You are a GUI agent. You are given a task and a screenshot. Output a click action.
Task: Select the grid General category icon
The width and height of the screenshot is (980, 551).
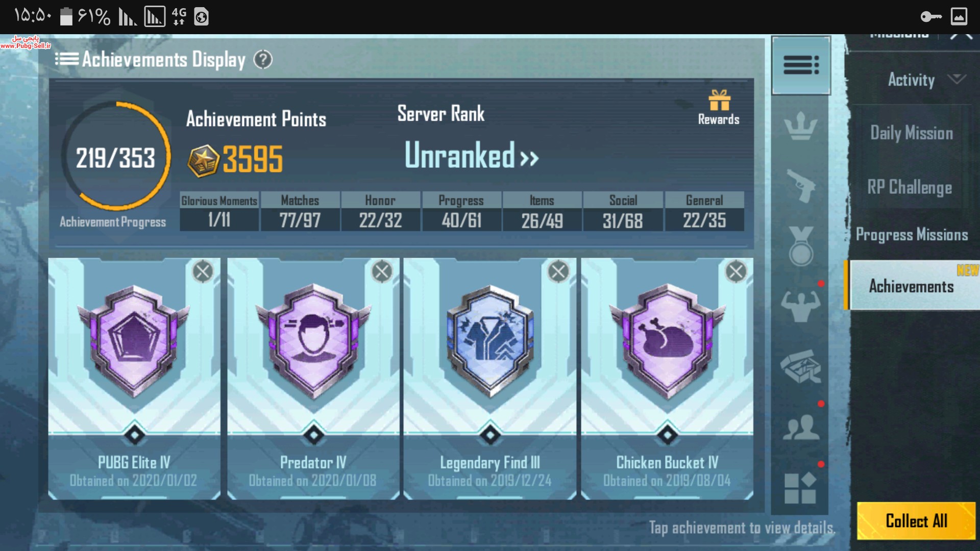(x=800, y=488)
